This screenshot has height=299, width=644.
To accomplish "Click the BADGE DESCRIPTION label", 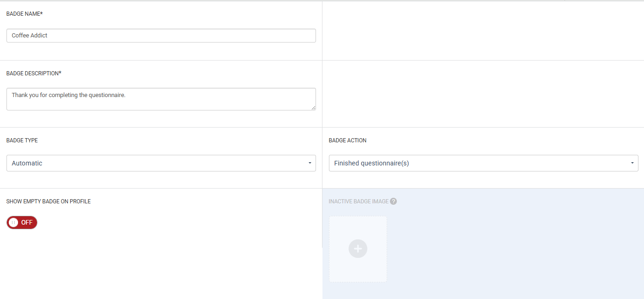I will pos(34,73).
